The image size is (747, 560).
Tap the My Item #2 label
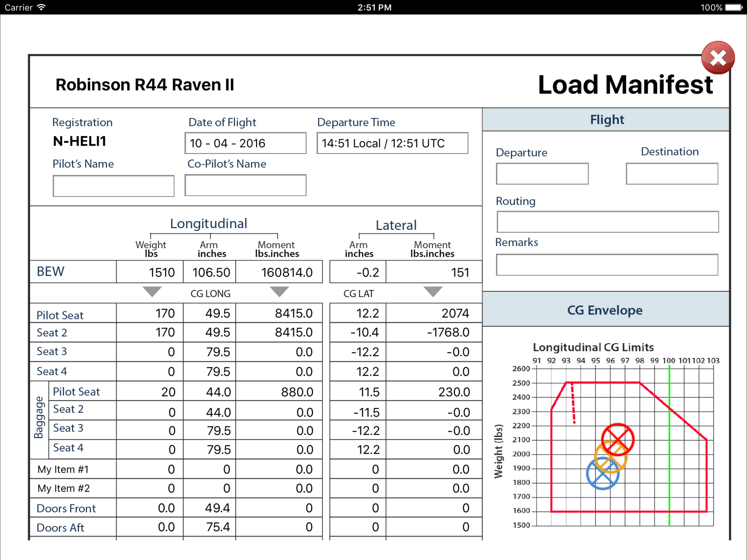pyautogui.click(x=63, y=488)
